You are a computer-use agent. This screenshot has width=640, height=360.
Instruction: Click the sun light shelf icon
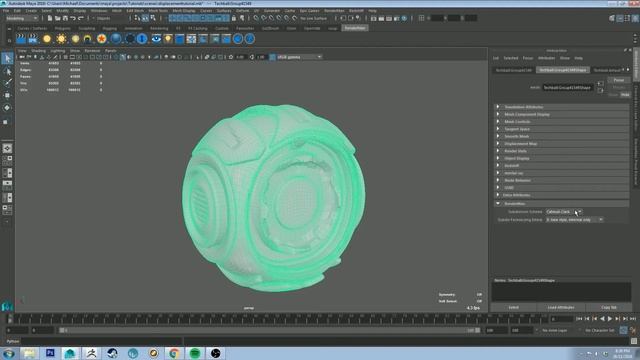tap(61, 39)
